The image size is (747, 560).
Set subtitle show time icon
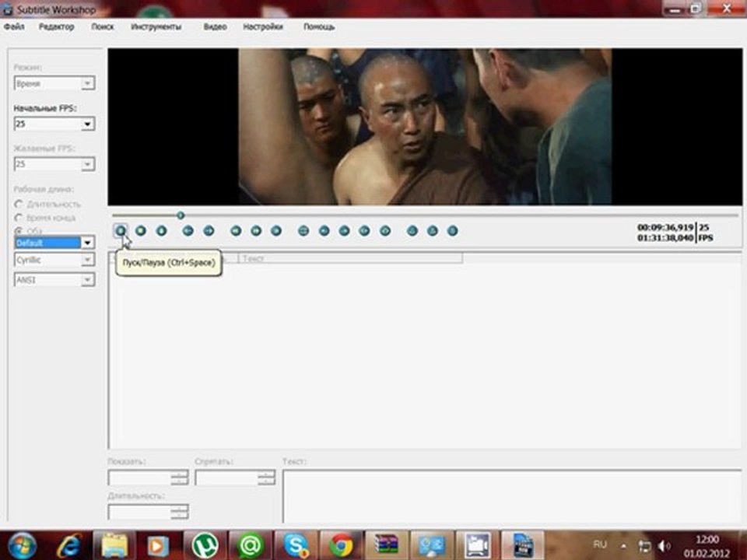(x=324, y=231)
